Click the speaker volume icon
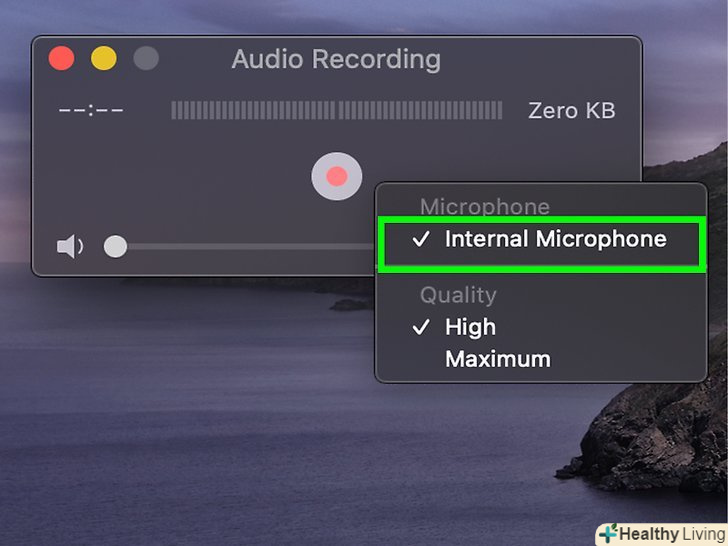The image size is (728, 546). point(70,246)
